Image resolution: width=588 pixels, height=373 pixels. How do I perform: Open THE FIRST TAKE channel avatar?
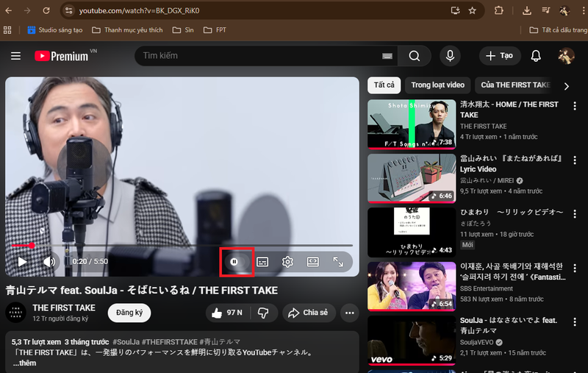point(15,312)
